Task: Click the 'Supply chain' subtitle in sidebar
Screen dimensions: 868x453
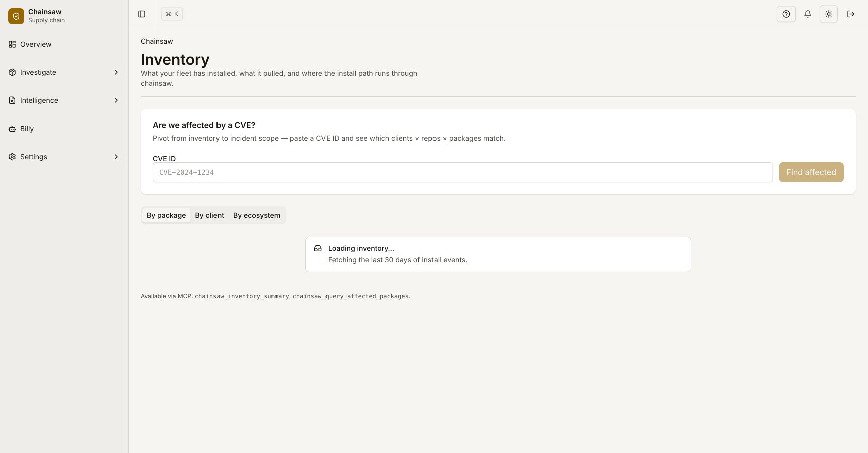Action: point(46,20)
